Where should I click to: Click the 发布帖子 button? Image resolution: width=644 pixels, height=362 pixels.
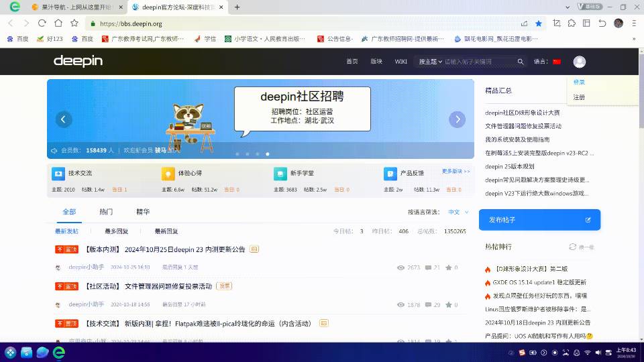point(539,220)
